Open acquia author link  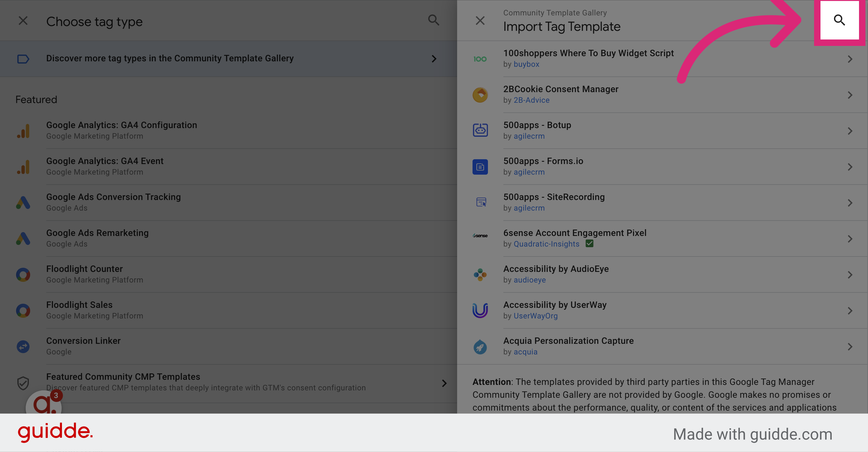click(525, 352)
